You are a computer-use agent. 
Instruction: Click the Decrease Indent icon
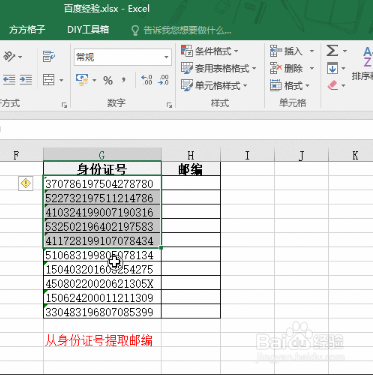9,80
